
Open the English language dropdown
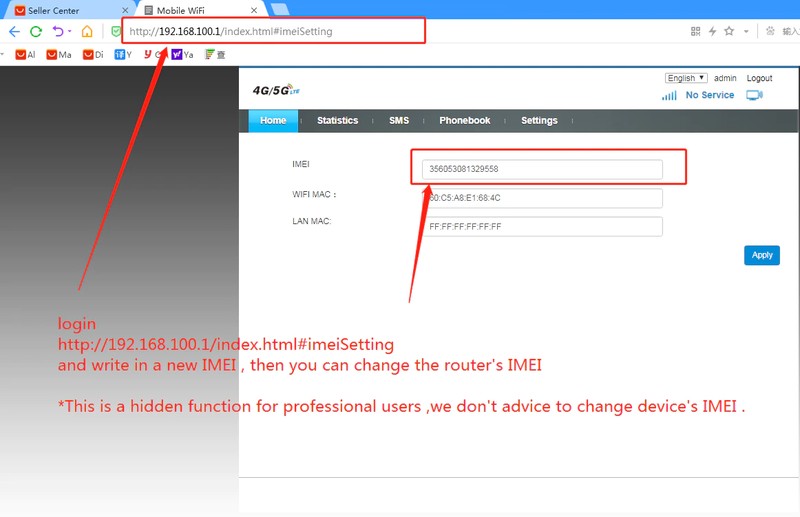(687, 78)
